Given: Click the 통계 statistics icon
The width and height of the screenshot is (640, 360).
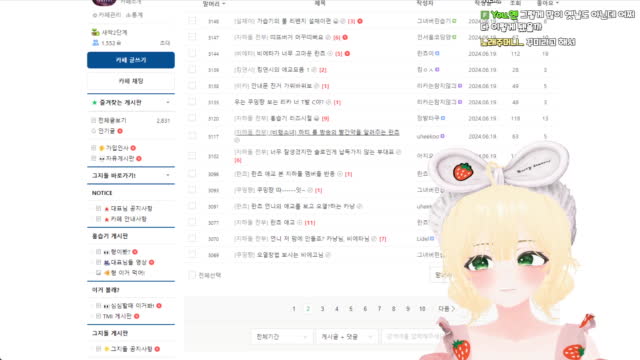Looking at the screenshot, I should click(x=128, y=15).
